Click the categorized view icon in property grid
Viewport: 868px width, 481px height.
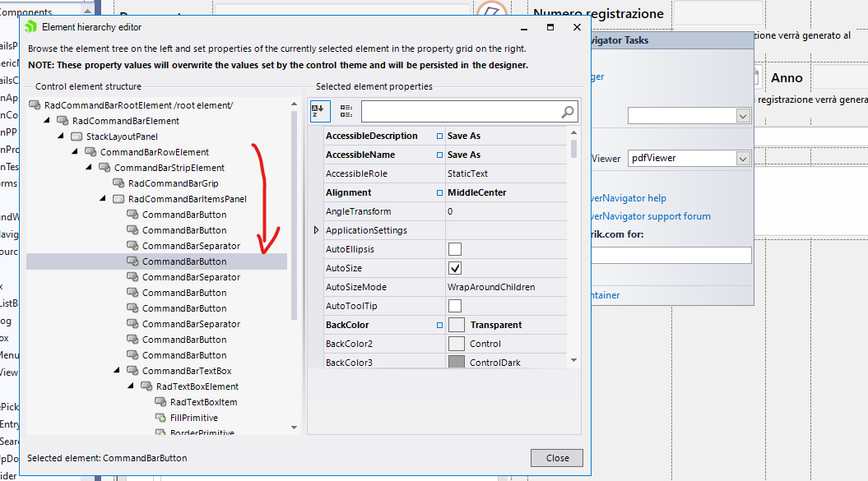pyautogui.click(x=346, y=112)
